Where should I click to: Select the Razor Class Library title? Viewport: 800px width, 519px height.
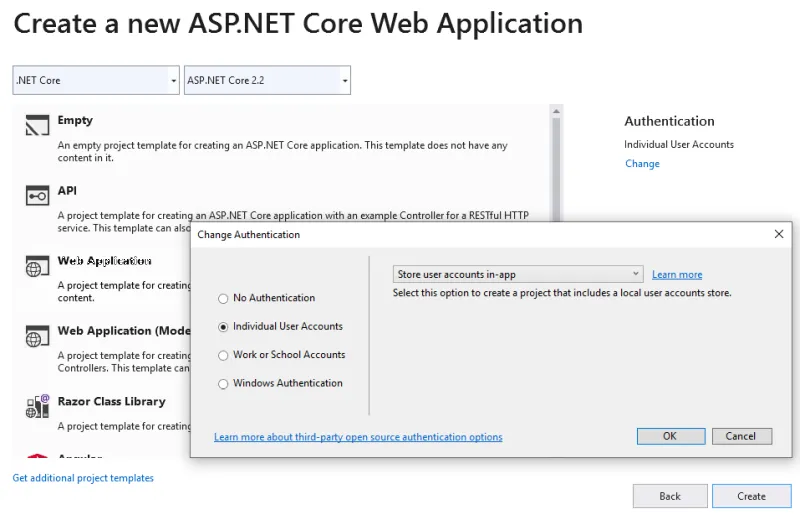click(x=111, y=401)
